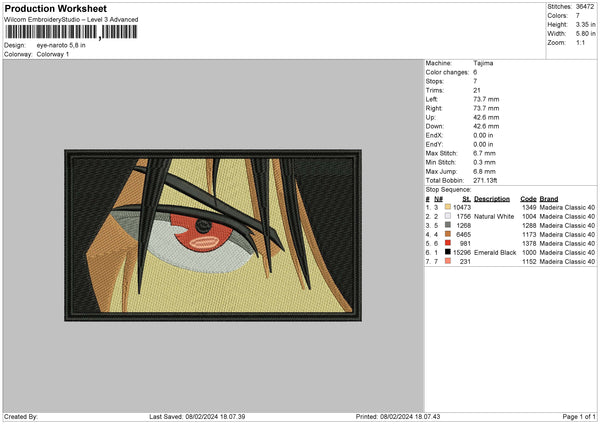Click stitch count '15296'
Viewport: 600px width, 424px height.
click(462, 253)
